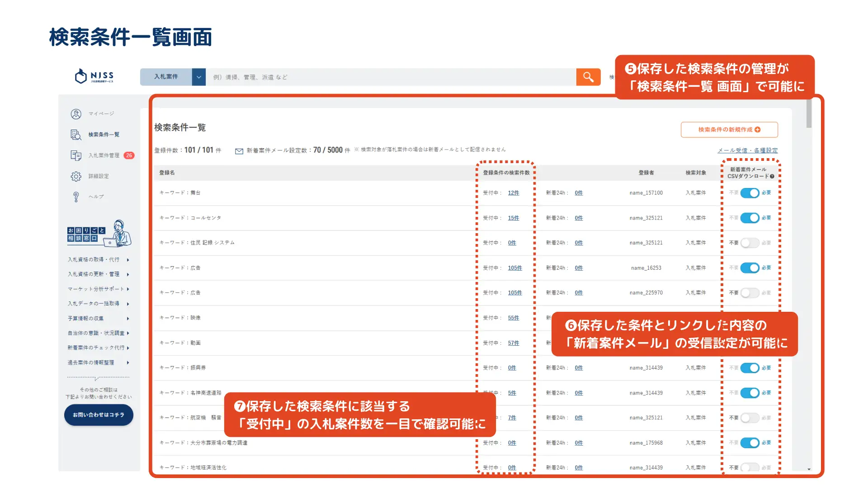Image resolution: width=868 pixels, height=488 pixels.
Task: Click the 検索条件一覧 sidebar icon
Action: click(75, 134)
